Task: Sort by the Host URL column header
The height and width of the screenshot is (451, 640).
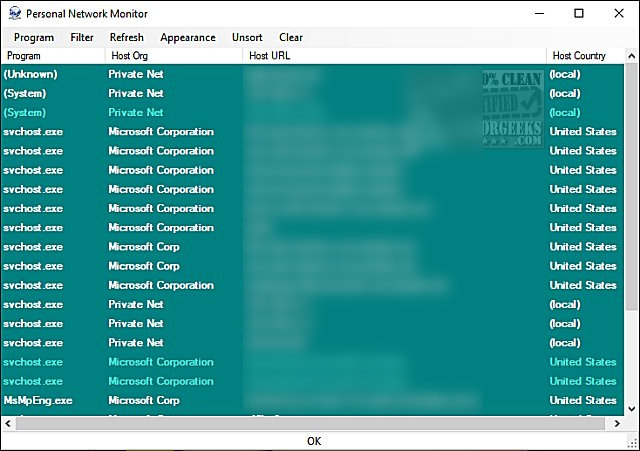Action: (394, 56)
